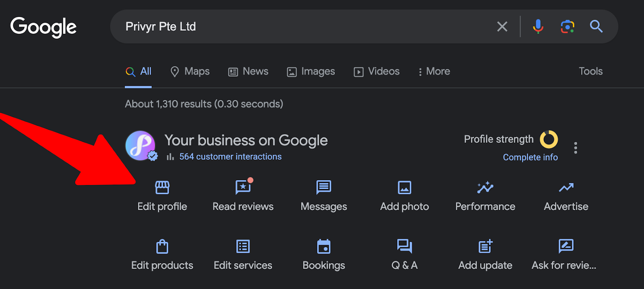The image size is (644, 289).
Task: Click the Profile strength label
Action: pyautogui.click(x=498, y=139)
